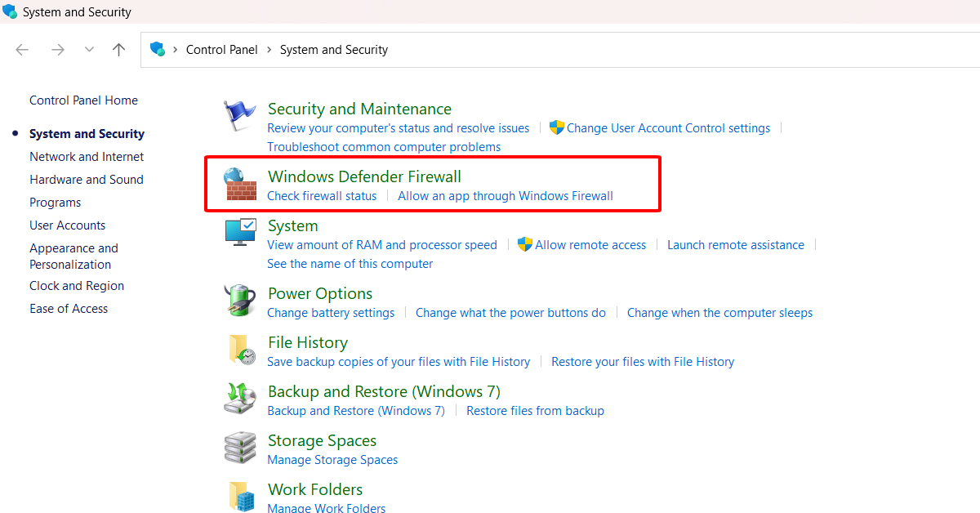Click the Control Panel icon in the address bar
This screenshot has width=980, height=513.
(158, 49)
